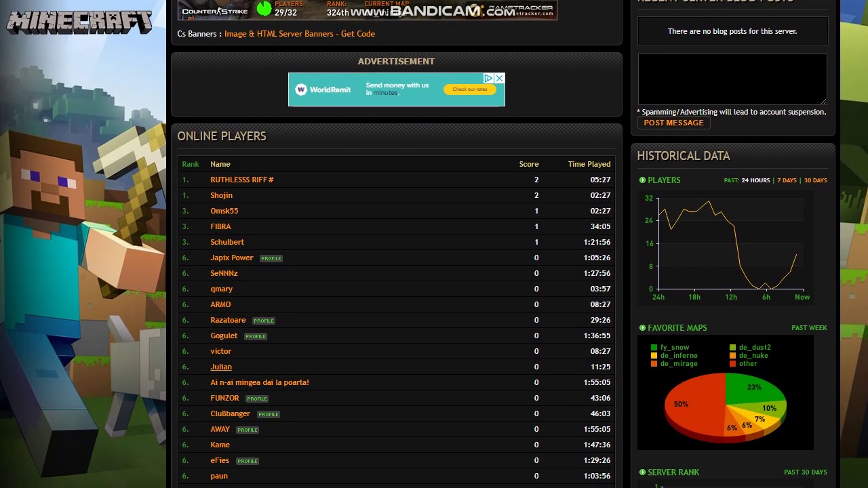Open the AdChoices icon on WorldRemit banner
The image size is (868, 488).
[488, 78]
